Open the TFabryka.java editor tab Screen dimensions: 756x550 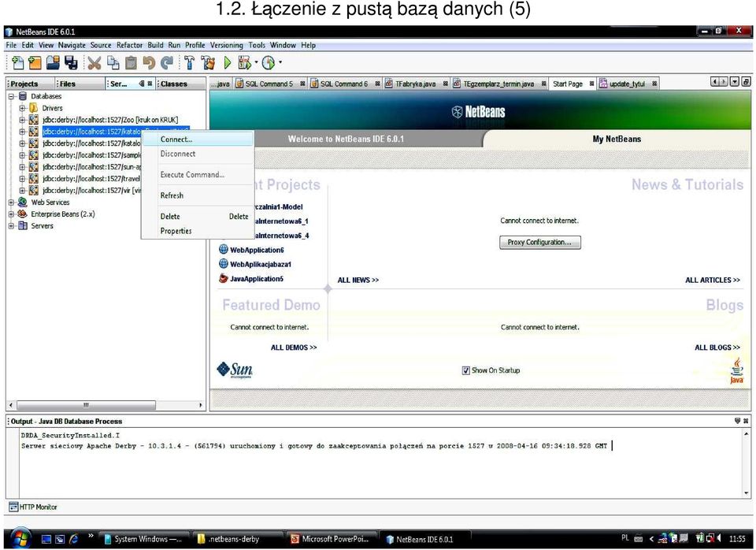point(415,84)
